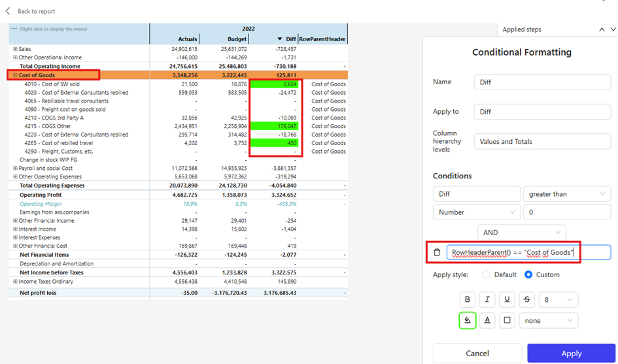Click the green 2,624 Diff cell

coord(274,84)
